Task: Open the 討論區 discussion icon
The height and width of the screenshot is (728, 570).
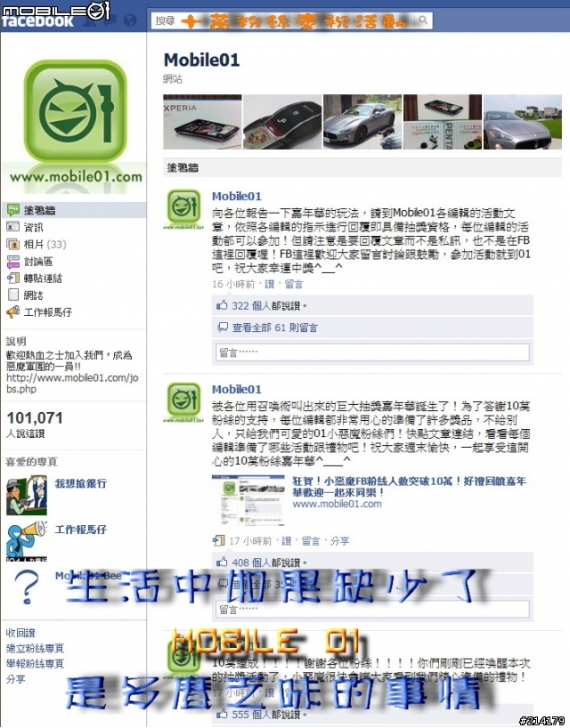Action: [13, 262]
